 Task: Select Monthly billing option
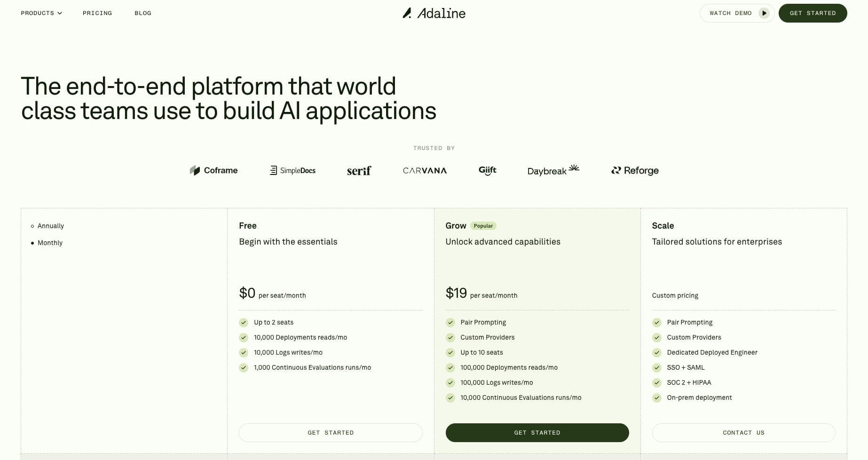coord(47,243)
